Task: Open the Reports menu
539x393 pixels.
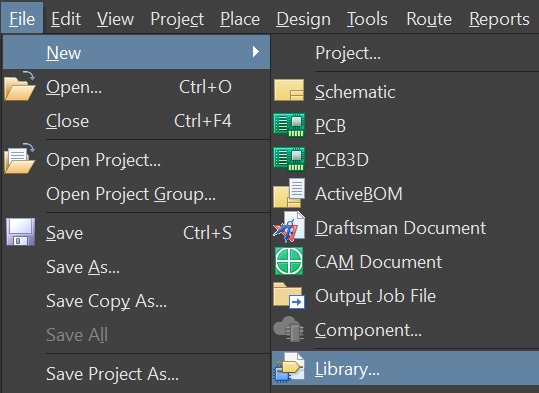Action: click(x=499, y=19)
